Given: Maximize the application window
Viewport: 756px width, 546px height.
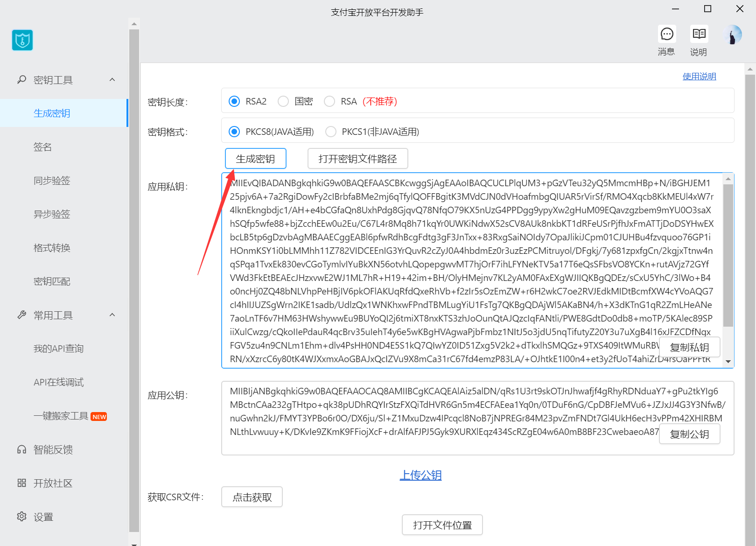Looking at the screenshot, I should (x=707, y=9).
